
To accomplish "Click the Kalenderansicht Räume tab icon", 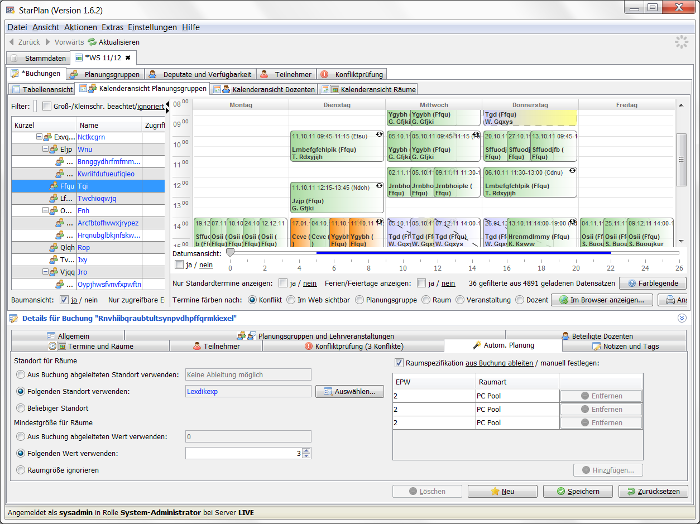I will pyautogui.click(x=329, y=89).
